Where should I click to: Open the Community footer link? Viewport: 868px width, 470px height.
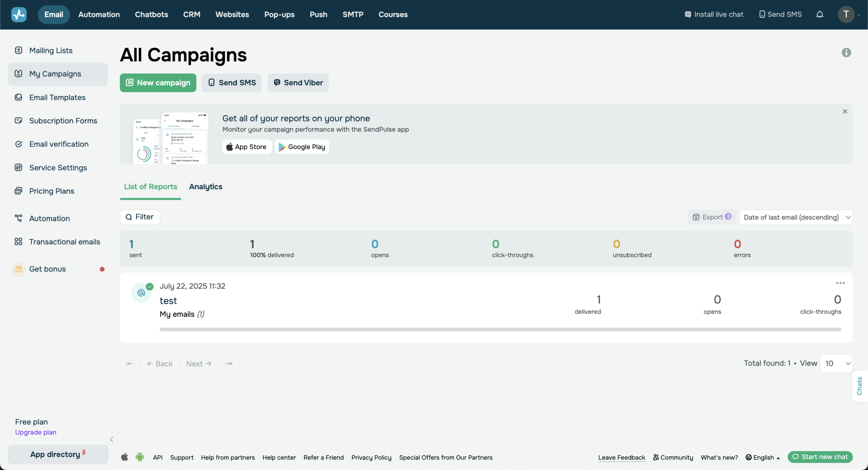(673, 457)
